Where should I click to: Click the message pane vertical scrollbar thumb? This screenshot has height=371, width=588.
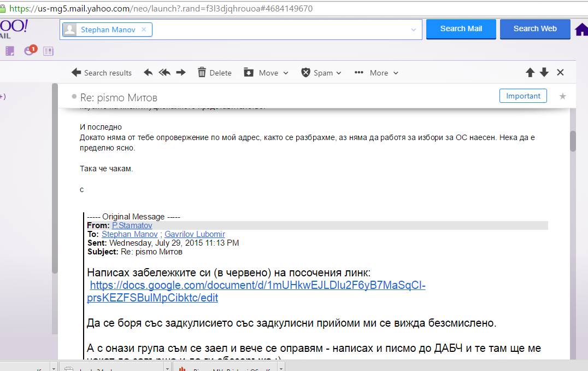click(573, 141)
